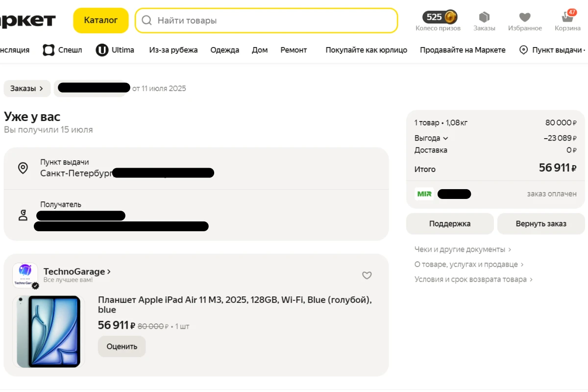Open the Из-за рубежа section
Image resolution: width=588 pixels, height=392 pixels.
click(173, 50)
